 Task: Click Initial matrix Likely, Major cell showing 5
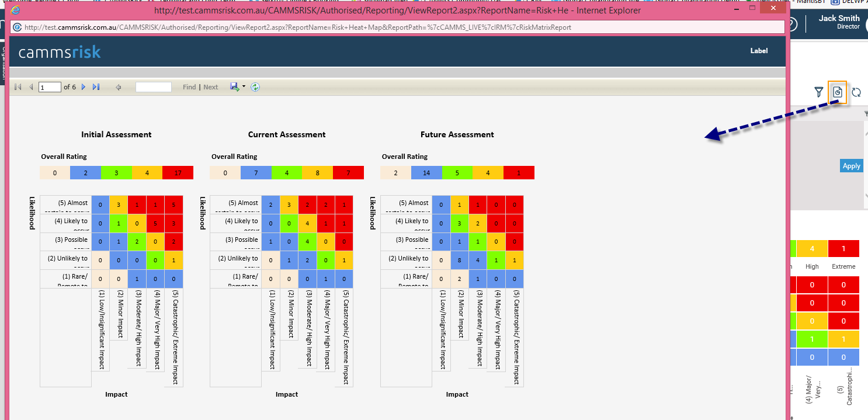(156, 223)
